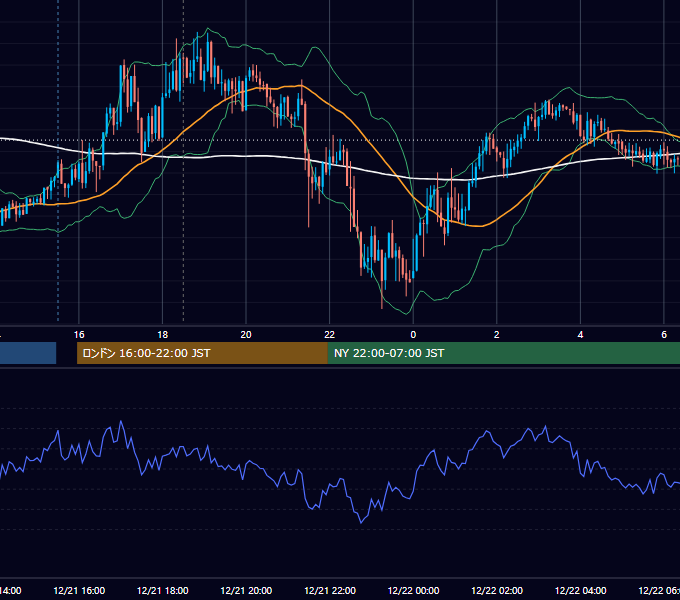Click the blue session bar before London
This screenshot has width=680, height=600.
point(28,353)
